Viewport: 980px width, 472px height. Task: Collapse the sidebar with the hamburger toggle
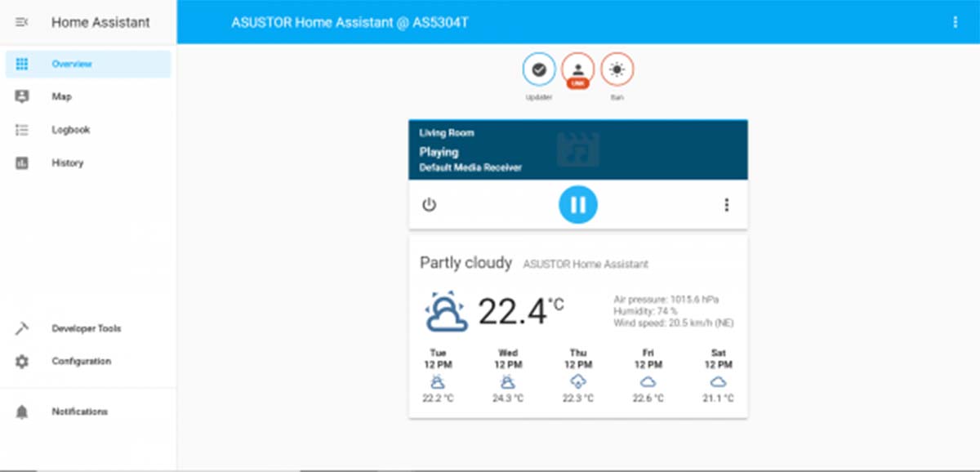pyautogui.click(x=20, y=22)
